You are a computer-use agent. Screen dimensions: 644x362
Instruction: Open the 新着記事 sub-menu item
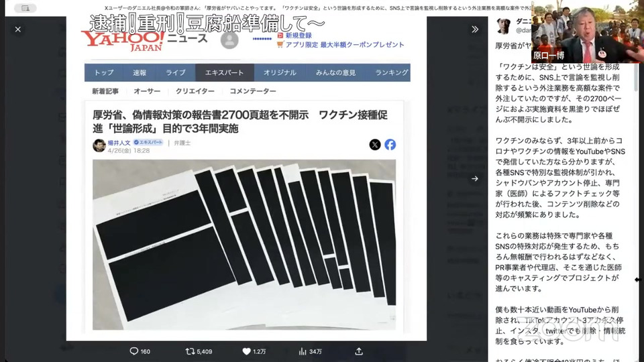click(105, 91)
